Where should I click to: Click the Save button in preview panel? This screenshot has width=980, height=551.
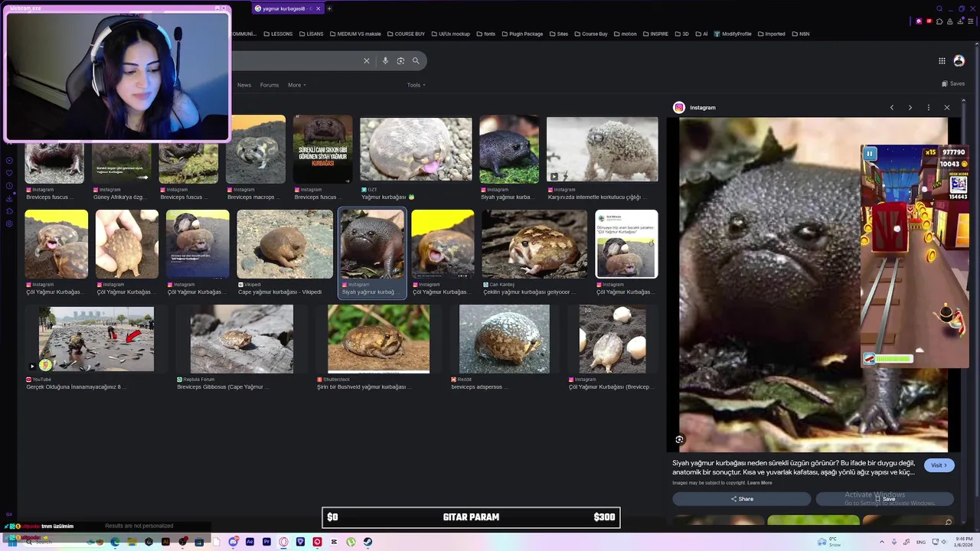884,499
